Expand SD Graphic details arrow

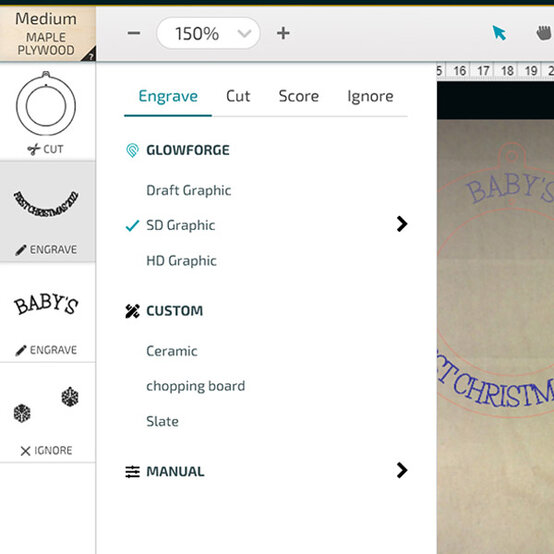(402, 224)
